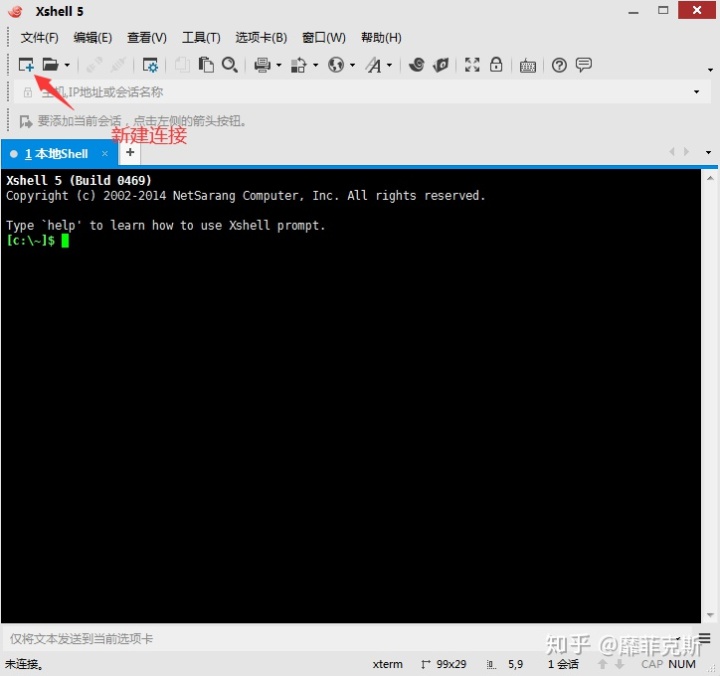
Task: Click the Xshell app logo icon
Action: (15, 11)
